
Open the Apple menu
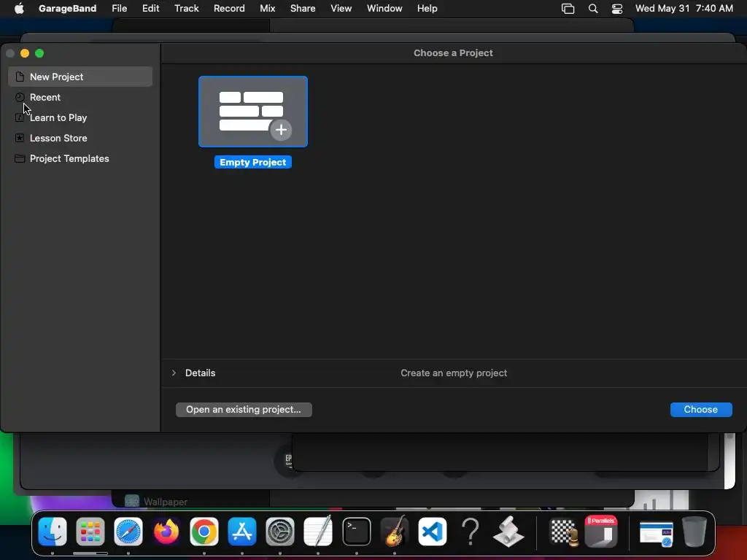(19, 8)
